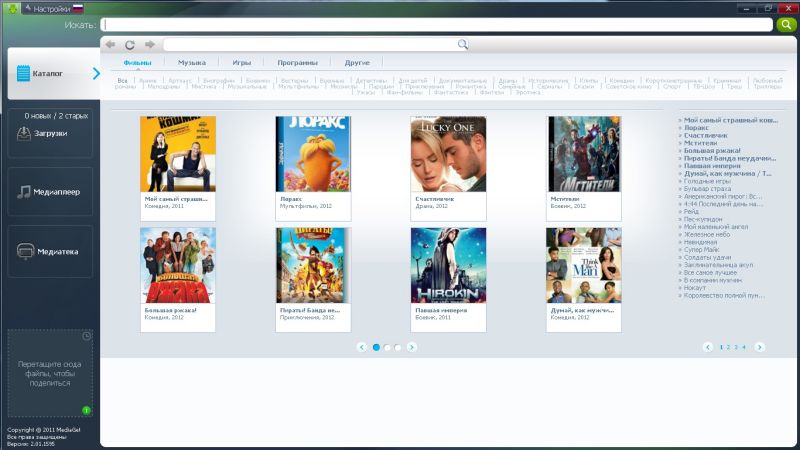The width and height of the screenshot is (800, 450).
Task: Show previous movie carousel slide
Action: click(x=362, y=347)
